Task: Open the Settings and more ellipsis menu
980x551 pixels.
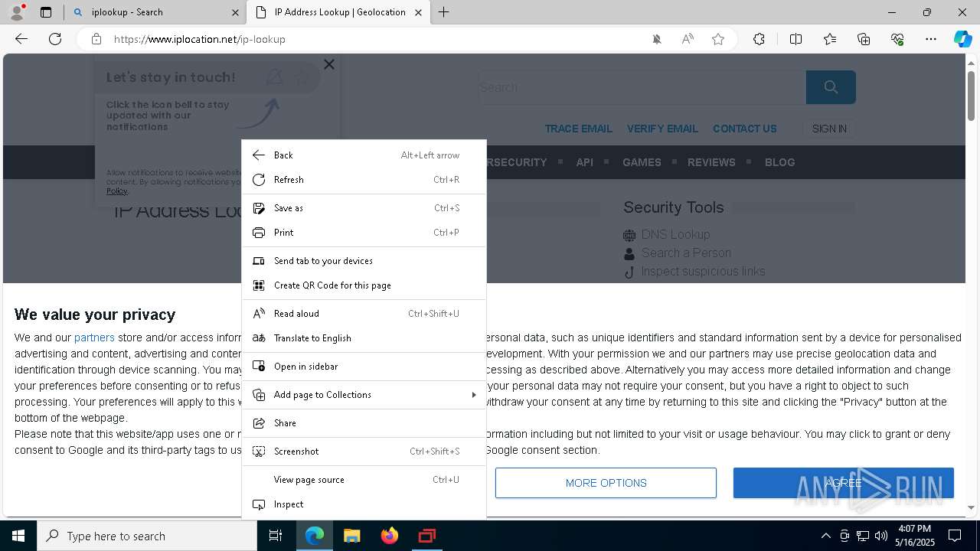Action: (931, 39)
